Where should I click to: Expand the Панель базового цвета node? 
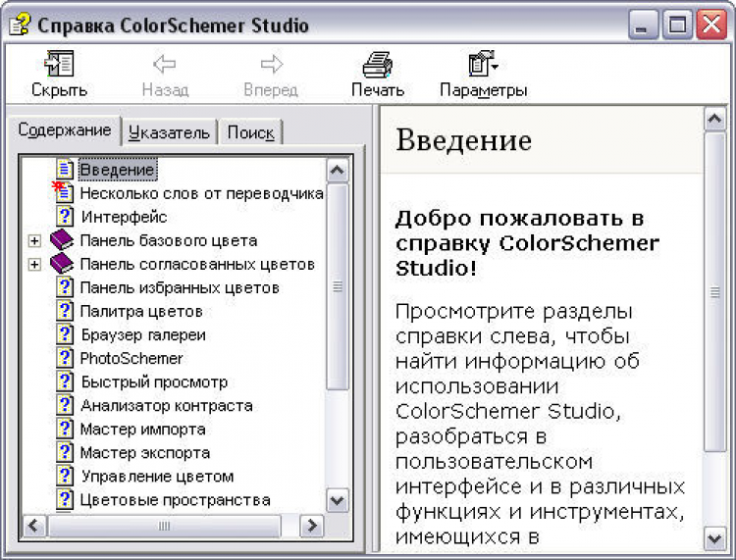coord(34,240)
